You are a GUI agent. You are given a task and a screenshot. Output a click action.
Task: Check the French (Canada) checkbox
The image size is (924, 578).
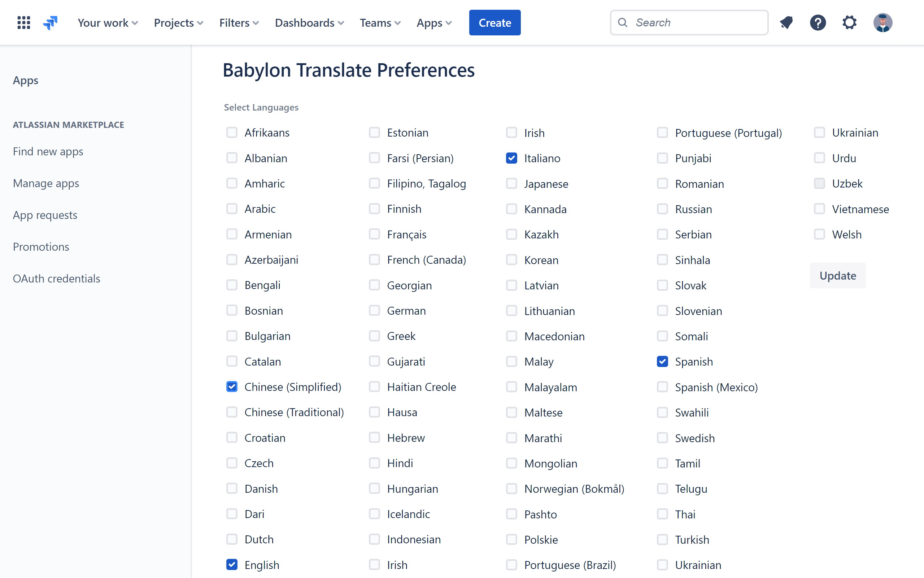(x=375, y=260)
